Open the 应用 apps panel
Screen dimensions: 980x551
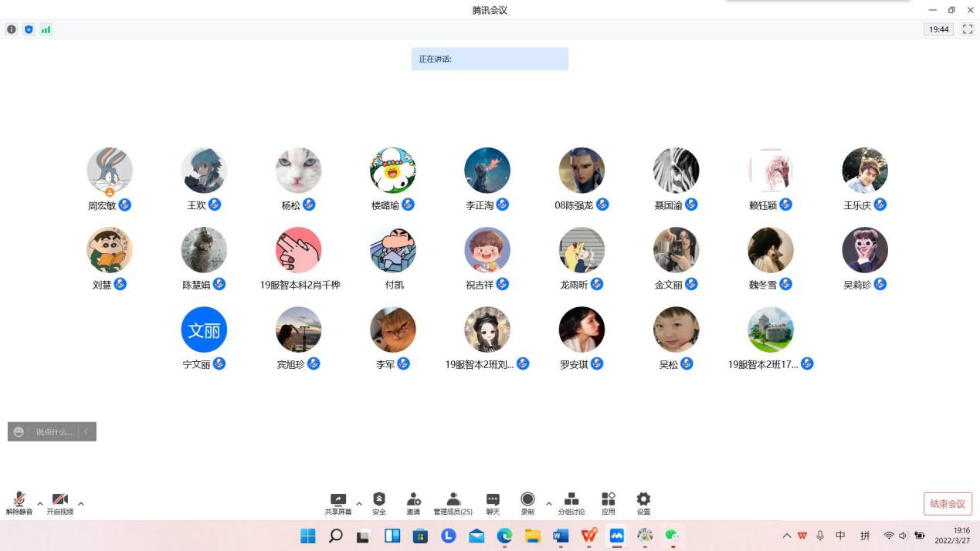609,503
